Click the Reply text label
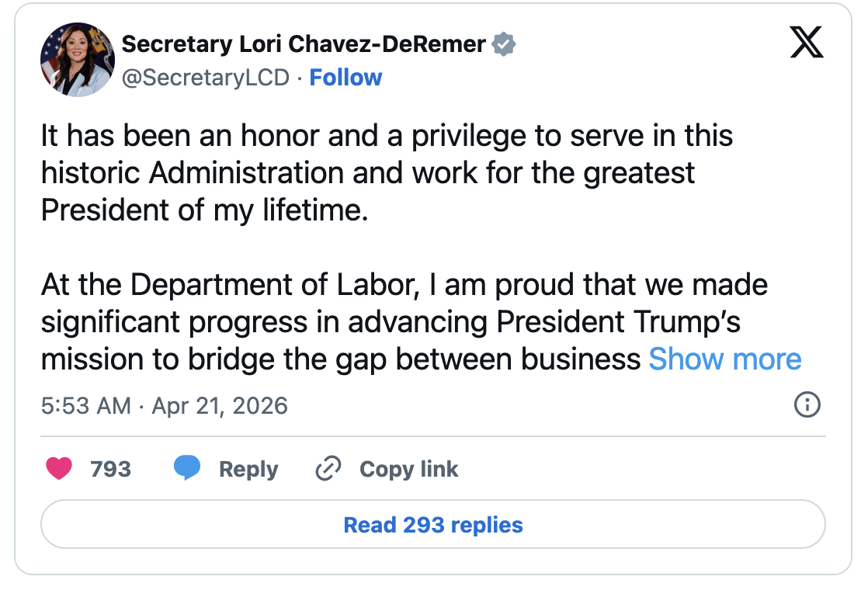The image size is (868, 590). (248, 469)
